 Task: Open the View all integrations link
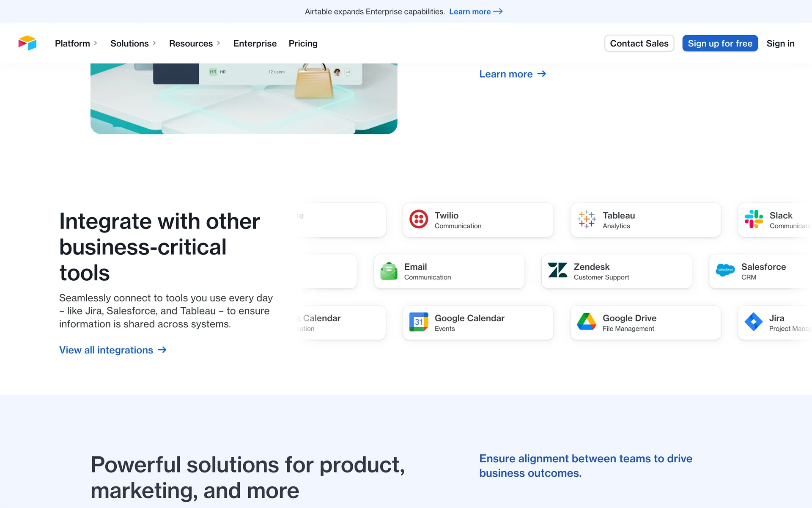[113, 350]
